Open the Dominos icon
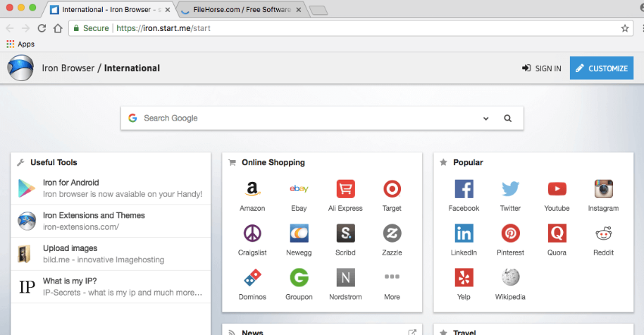The width and height of the screenshot is (644, 335). 252,278
